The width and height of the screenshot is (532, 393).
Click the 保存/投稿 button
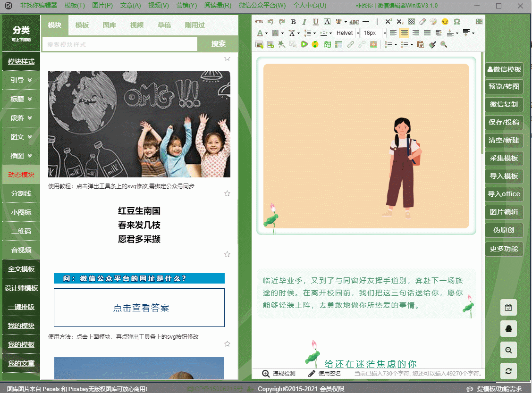point(504,122)
